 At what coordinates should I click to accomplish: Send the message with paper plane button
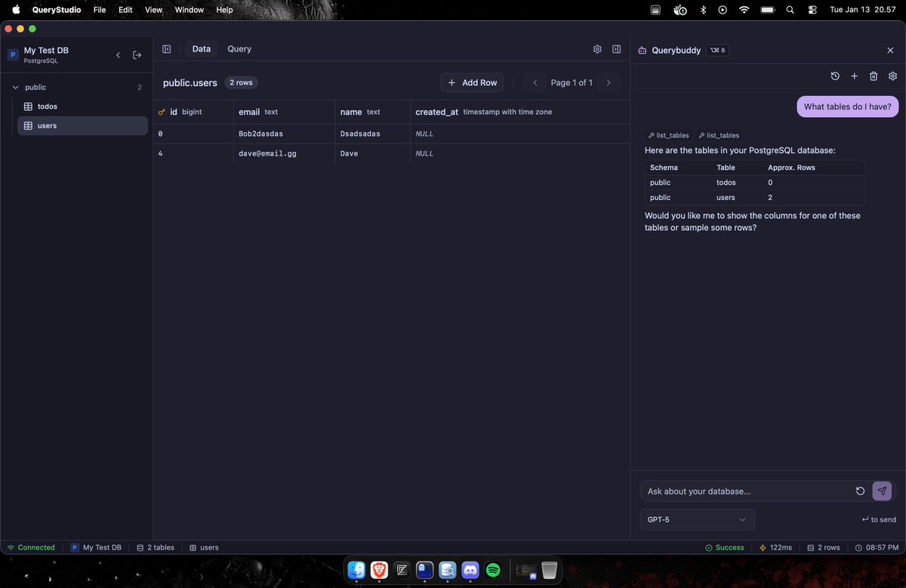(x=882, y=491)
